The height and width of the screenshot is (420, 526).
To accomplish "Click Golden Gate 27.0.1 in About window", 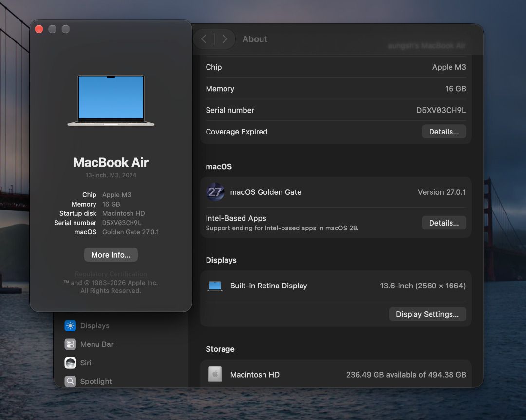I will click(131, 232).
